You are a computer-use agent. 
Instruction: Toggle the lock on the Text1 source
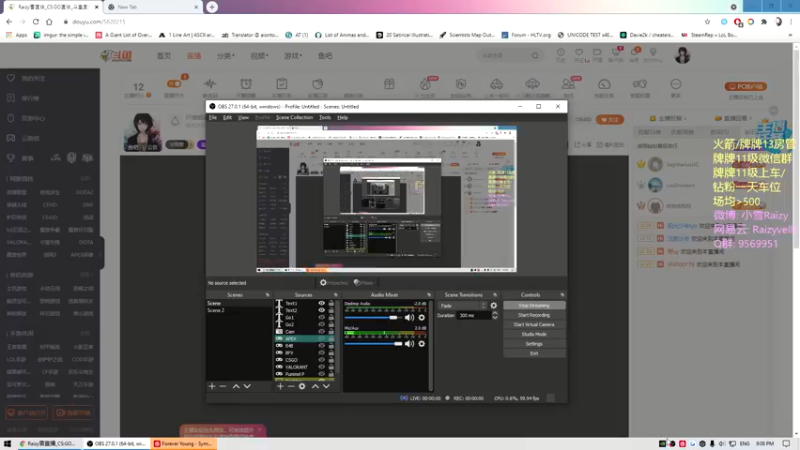[x=331, y=303]
